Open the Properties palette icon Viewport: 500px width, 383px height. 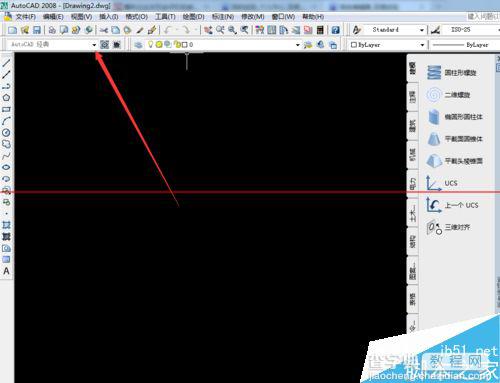pos(260,30)
